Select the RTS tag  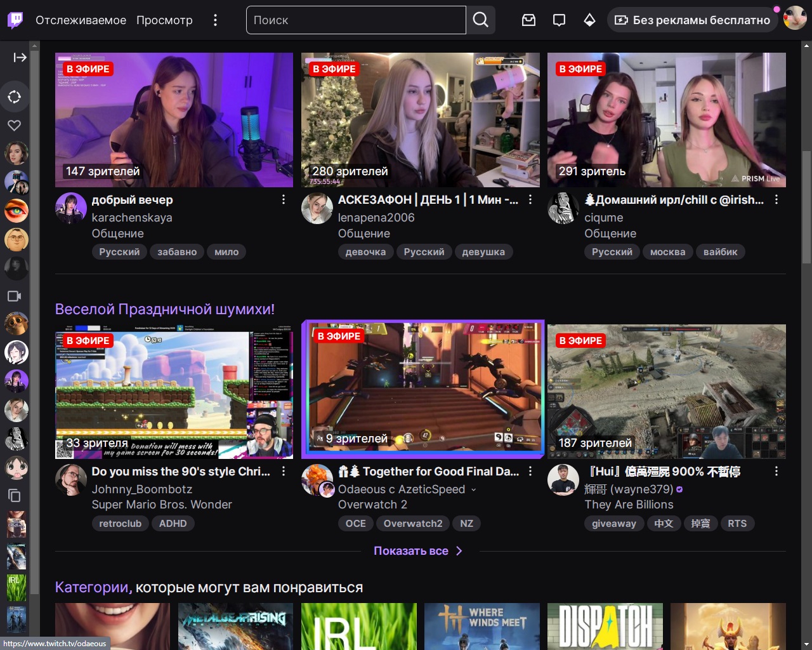737,524
